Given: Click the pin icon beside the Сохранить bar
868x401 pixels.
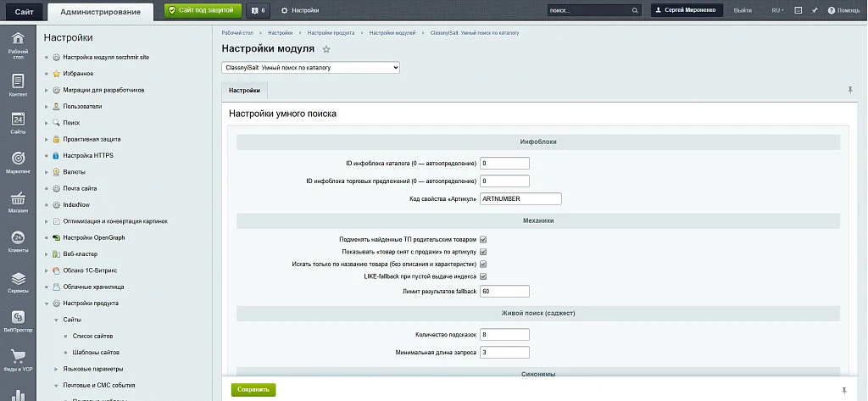Looking at the screenshot, I should pos(844,391).
